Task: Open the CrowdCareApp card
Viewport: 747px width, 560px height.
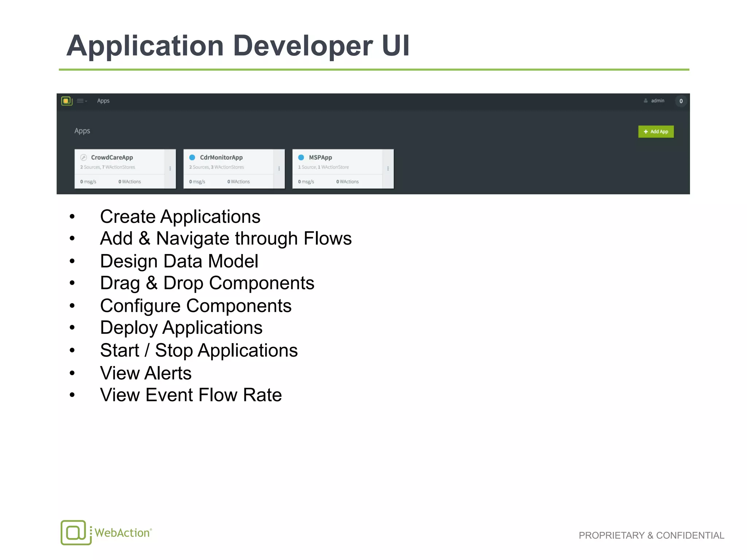Action: tap(125, 169)
